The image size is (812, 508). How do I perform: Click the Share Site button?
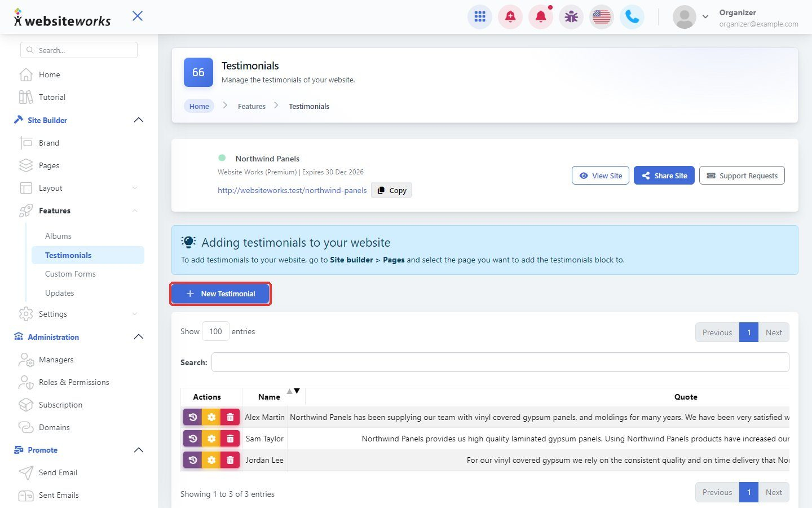664,176
